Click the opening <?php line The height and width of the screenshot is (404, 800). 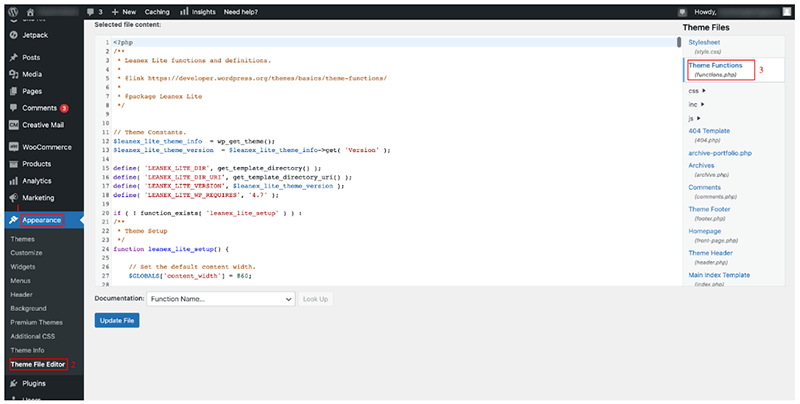click(123, 42)
